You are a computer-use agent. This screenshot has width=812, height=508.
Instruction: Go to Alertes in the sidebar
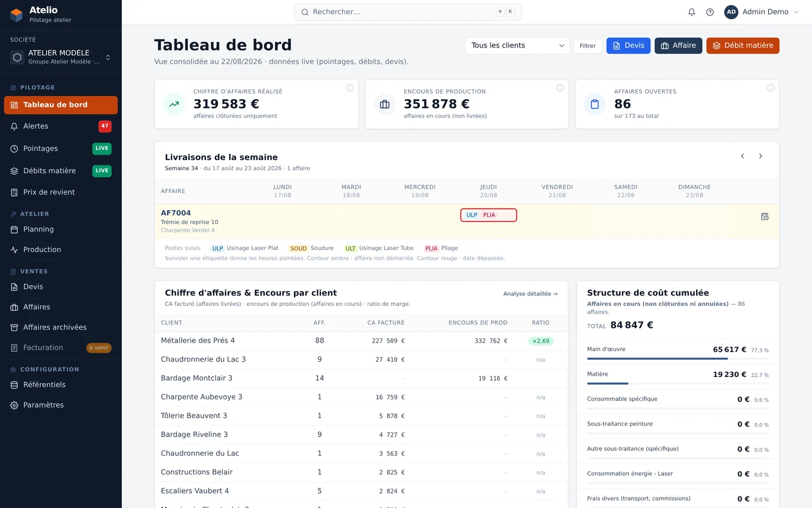[61, 126]
